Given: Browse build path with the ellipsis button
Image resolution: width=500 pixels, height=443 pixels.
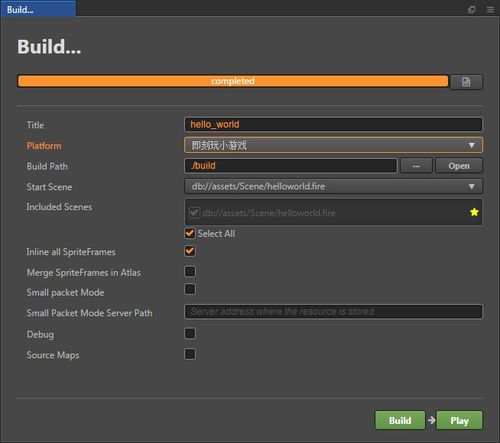Looking at the screenshot, I should click(x=416, y=166).
